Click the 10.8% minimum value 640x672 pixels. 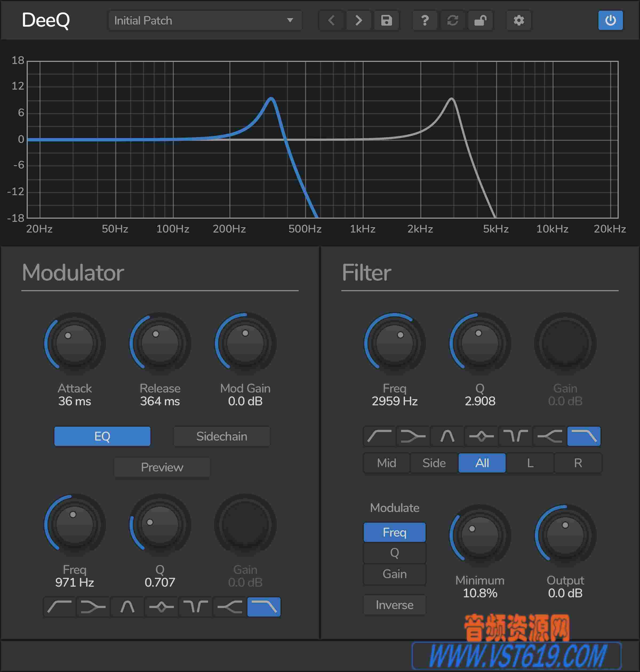click(x=480, y=593)
